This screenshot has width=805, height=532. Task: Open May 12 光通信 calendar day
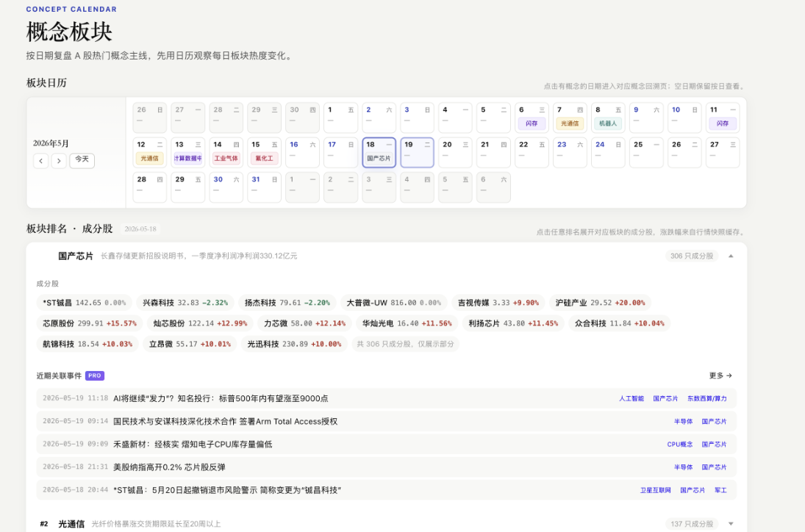coord(149,152)
